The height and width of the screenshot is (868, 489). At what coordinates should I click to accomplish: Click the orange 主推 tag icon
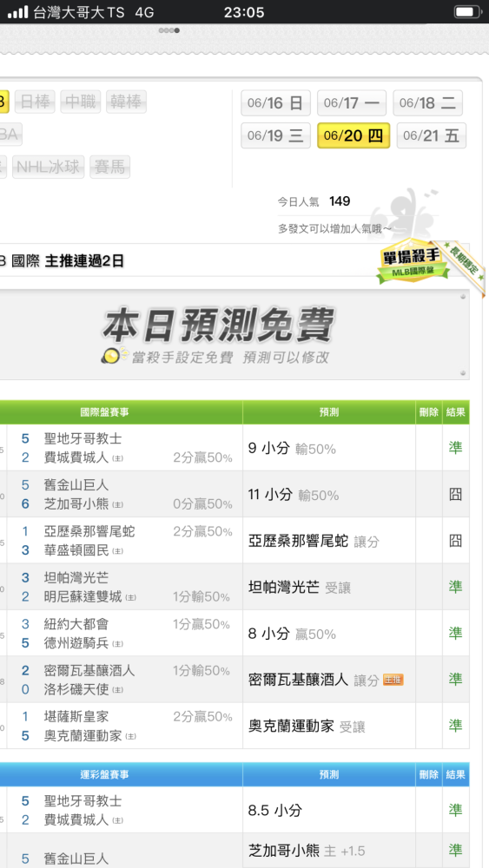(x=393, y=680)
